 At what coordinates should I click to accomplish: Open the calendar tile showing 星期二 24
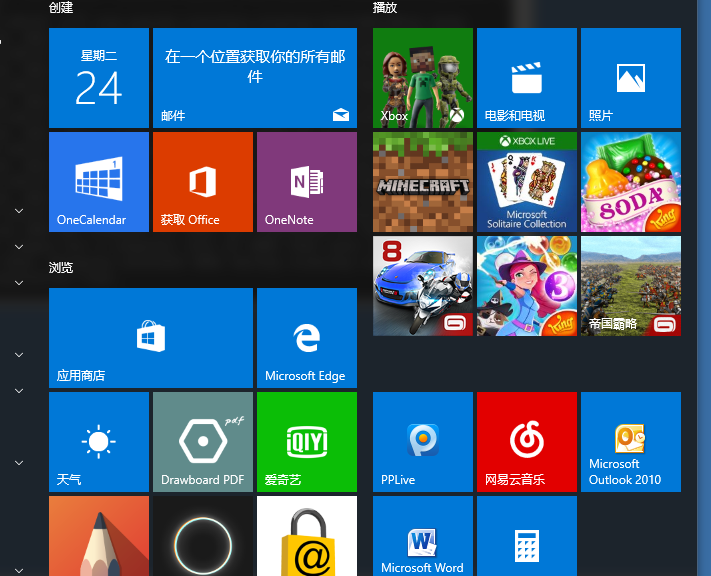[99, 78]
